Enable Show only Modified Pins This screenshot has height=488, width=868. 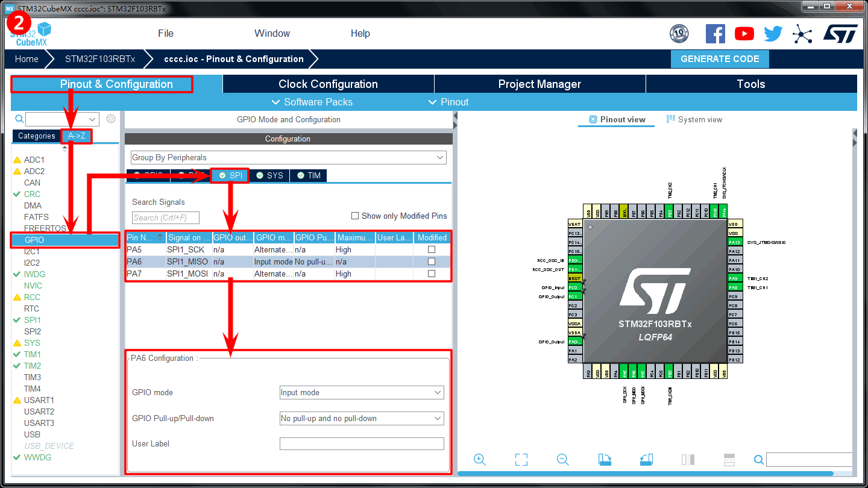click(355, 216)
